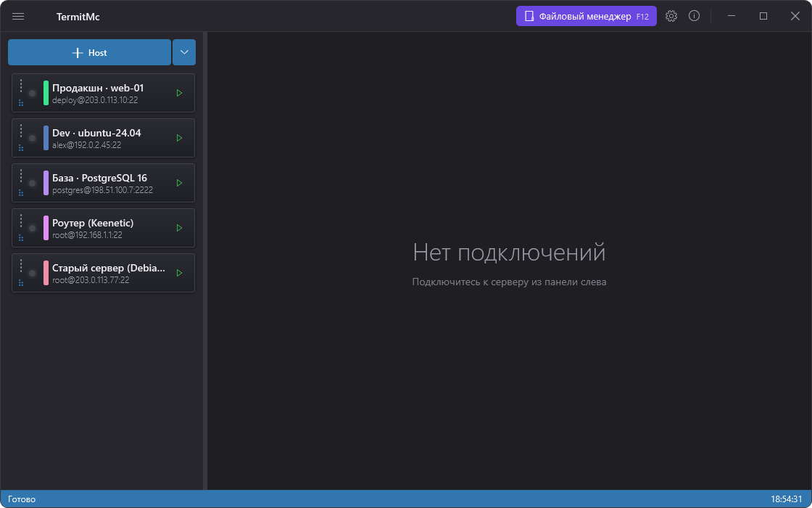The image size is (812, 508).
Task: Click status circle of Dev · ubuntu-24.04
Action: [x=32, y=139]
